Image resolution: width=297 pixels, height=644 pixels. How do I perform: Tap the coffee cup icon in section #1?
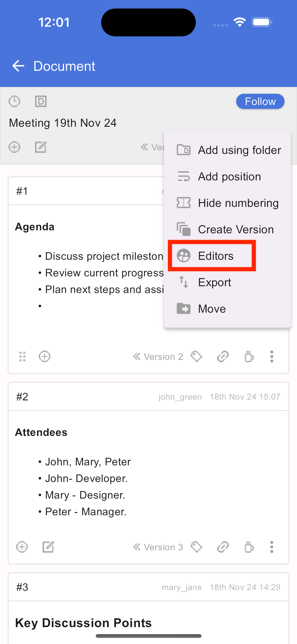[249, 357]
